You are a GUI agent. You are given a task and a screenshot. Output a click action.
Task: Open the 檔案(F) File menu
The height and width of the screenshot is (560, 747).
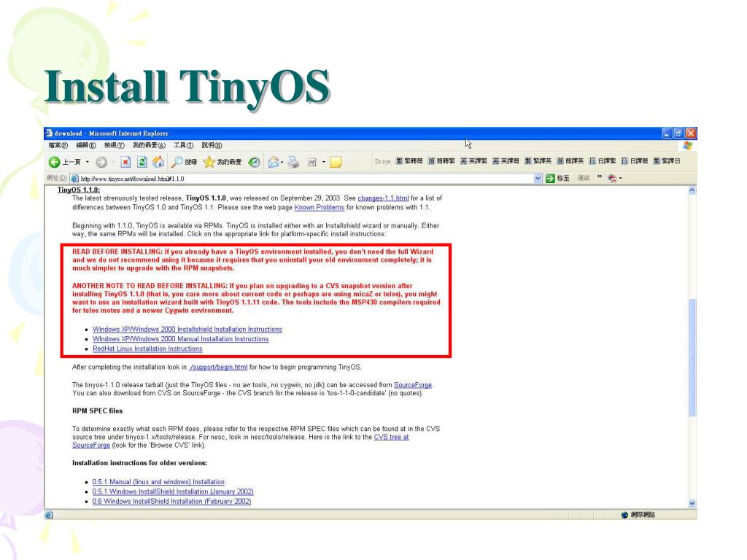click(x=58, y=145)
